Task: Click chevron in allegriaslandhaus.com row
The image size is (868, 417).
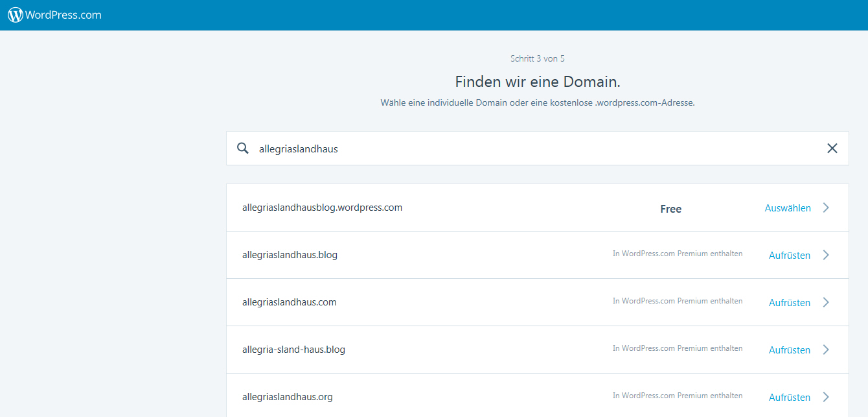Action: 826,302
